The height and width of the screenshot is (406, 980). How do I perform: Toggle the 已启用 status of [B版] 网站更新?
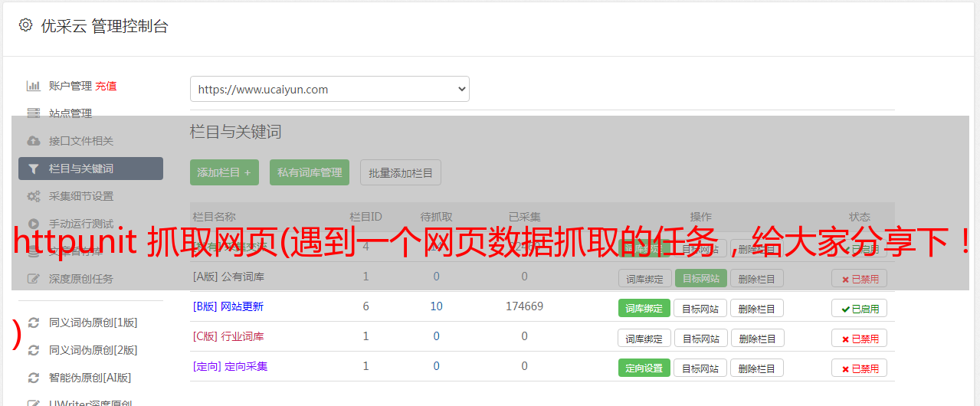pos(860,308)
